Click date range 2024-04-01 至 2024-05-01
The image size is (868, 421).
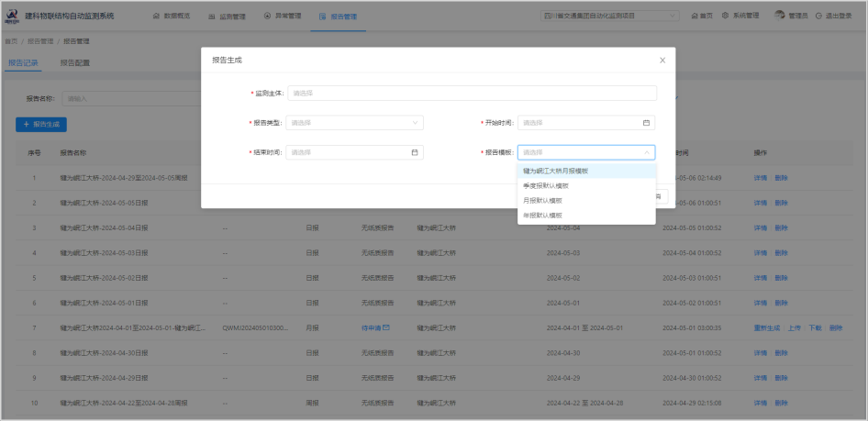[x=585, y=328]
